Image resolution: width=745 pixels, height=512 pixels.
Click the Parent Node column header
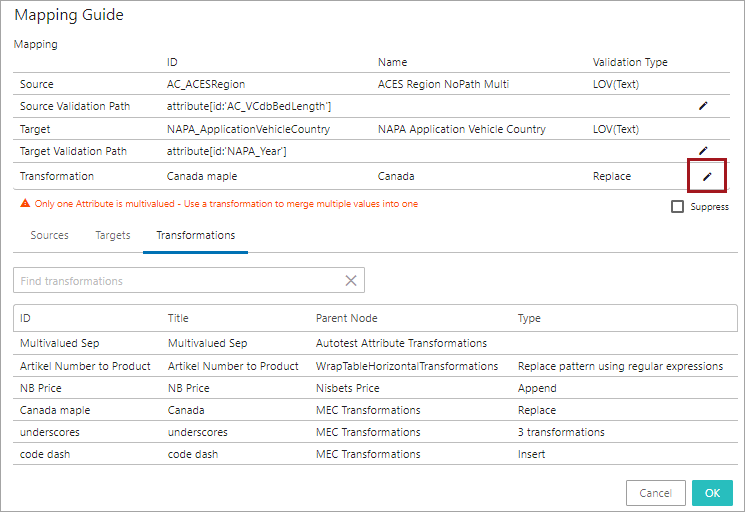[348, 318]
